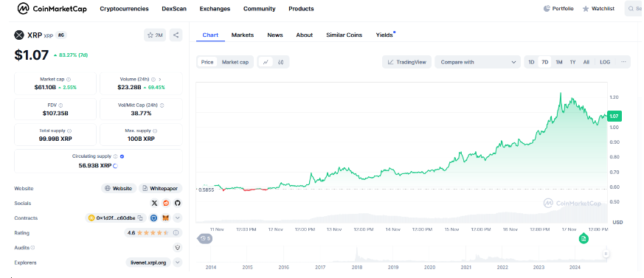Click the Total supply info icon

point(69,131)
